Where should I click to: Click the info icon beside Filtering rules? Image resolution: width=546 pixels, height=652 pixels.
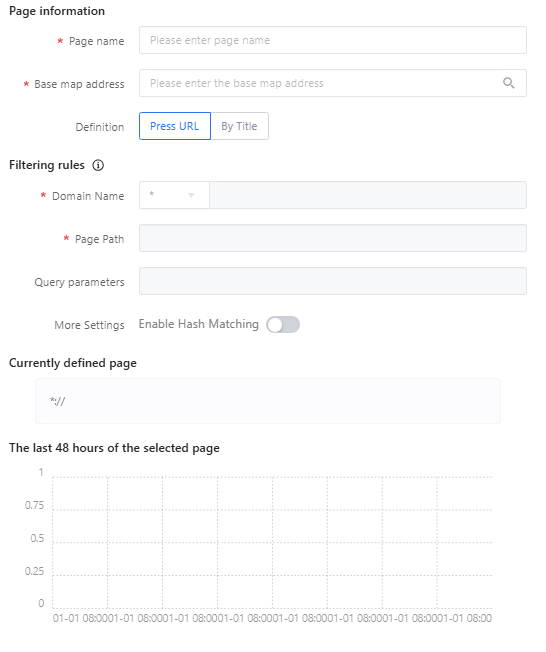[x=98, y=165]
